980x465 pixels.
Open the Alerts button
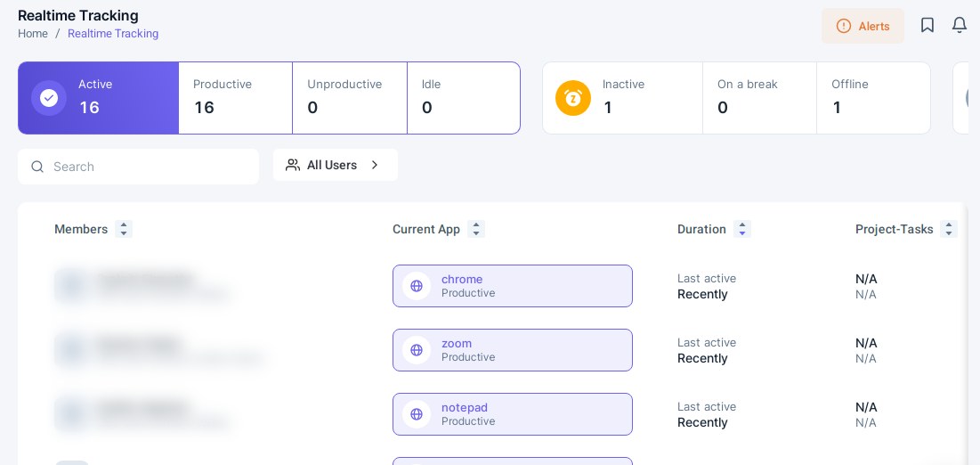click(863, 26)
